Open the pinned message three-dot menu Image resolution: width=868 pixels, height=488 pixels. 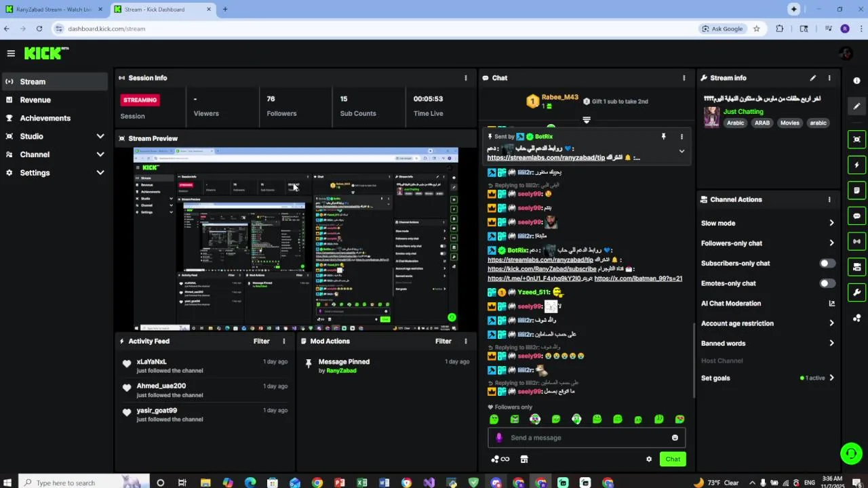pos(682,137)
